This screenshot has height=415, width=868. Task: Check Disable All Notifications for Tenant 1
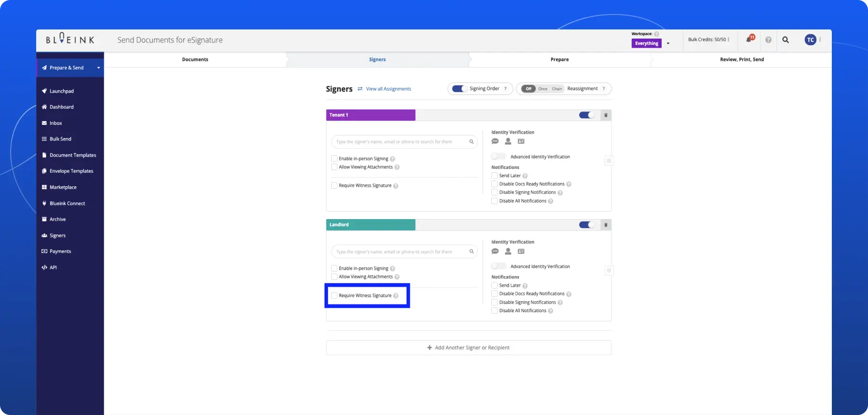[x=494, y=201]
